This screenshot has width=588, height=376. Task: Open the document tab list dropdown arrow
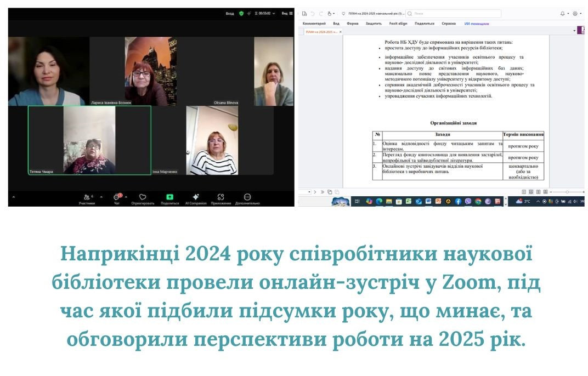coord(574,31)
